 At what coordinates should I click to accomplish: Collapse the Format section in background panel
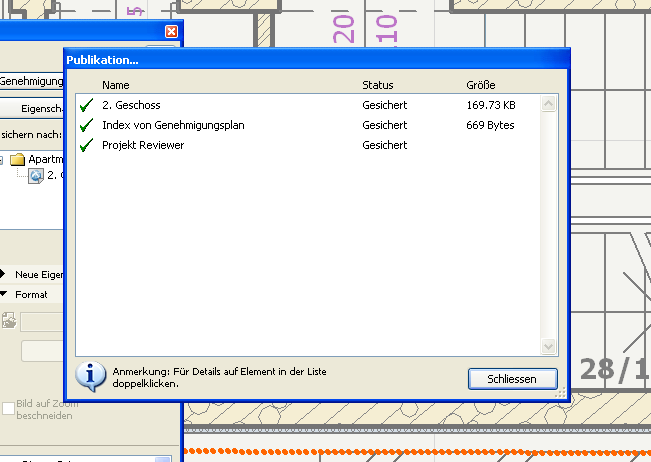[x=3, y=293]
